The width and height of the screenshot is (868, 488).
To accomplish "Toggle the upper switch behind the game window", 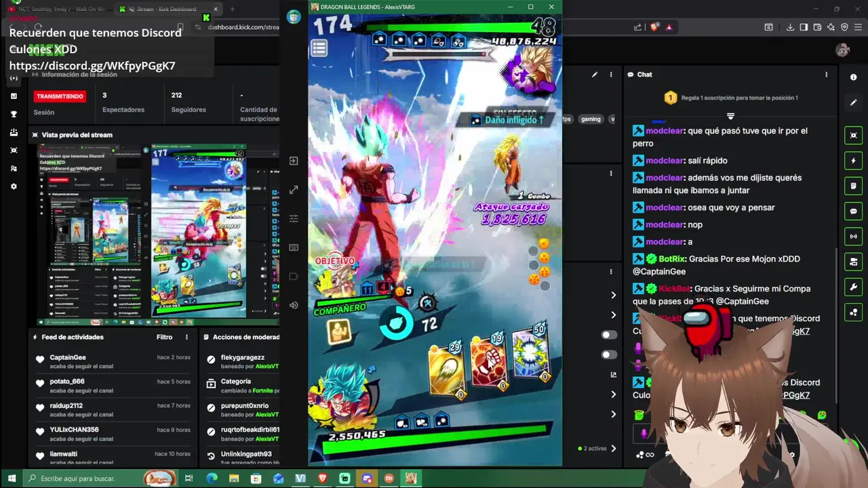I will 609,335.
